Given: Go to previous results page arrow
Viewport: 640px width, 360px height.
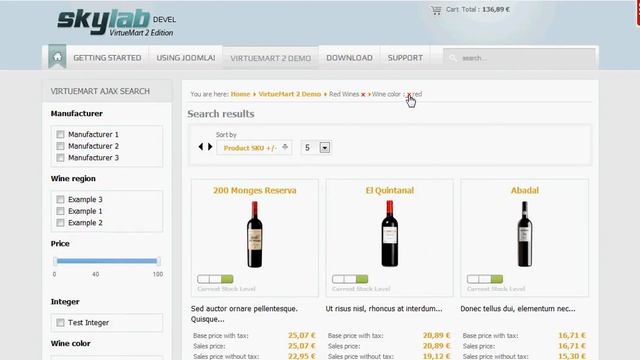Looking at the screenshot, I should pos(200,147).
